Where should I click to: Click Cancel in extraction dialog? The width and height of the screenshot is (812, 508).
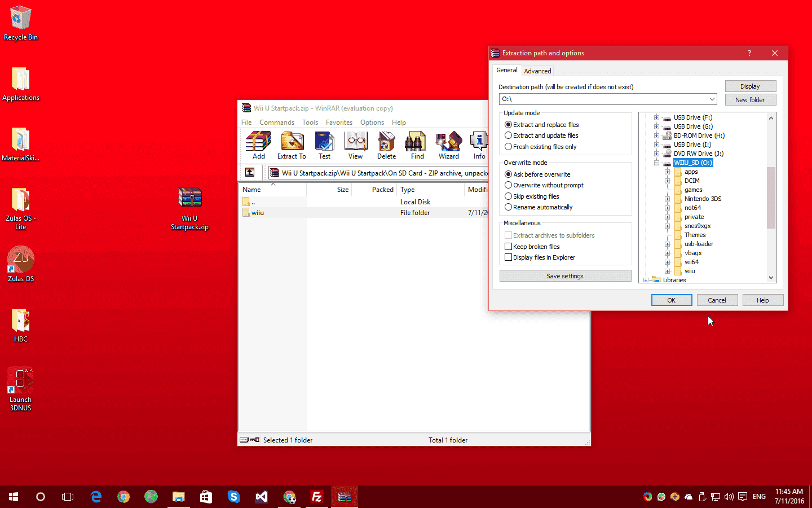point(717,300)
